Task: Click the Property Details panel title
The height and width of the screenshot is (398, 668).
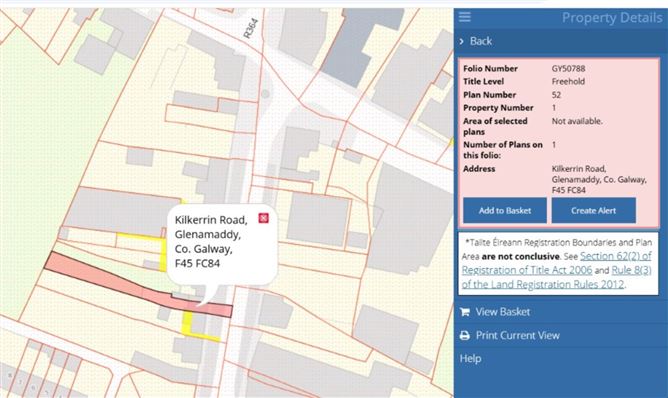Action: 612,17
